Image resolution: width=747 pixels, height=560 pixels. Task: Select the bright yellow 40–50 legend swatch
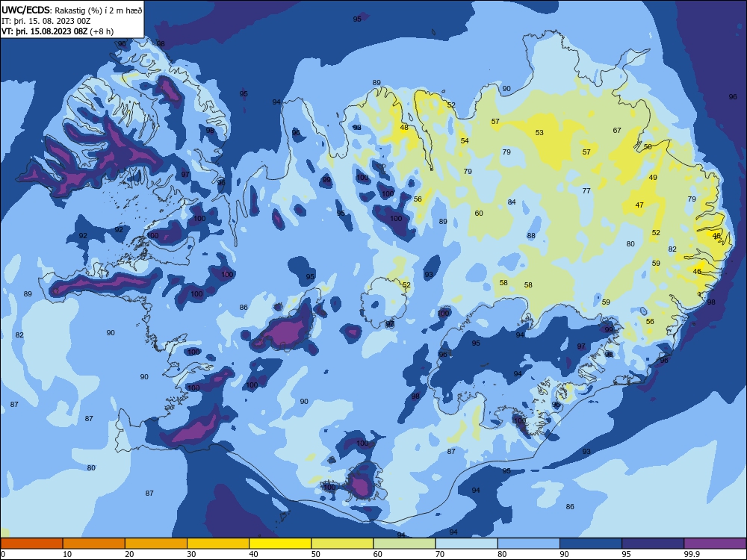pyautogui.click(x=280, y=544)
